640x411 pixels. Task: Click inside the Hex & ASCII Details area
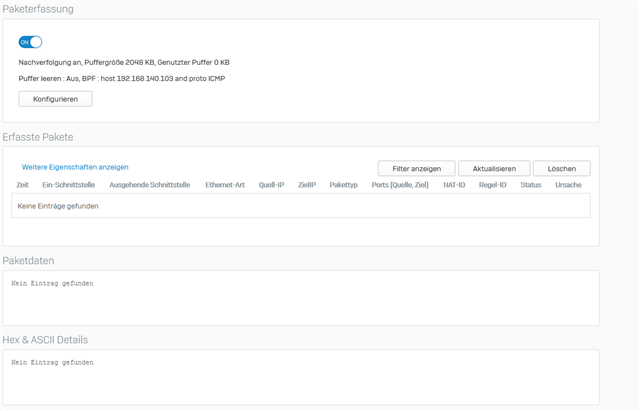tap(301, 377)
